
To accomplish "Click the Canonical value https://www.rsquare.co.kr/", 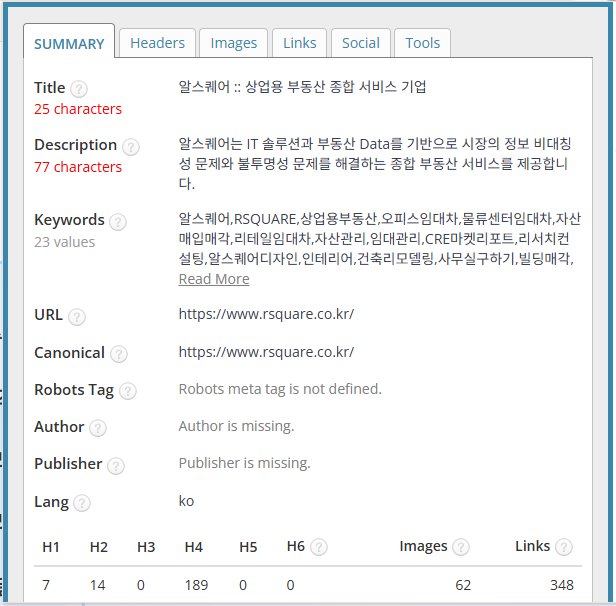I will tap(266, 352).
